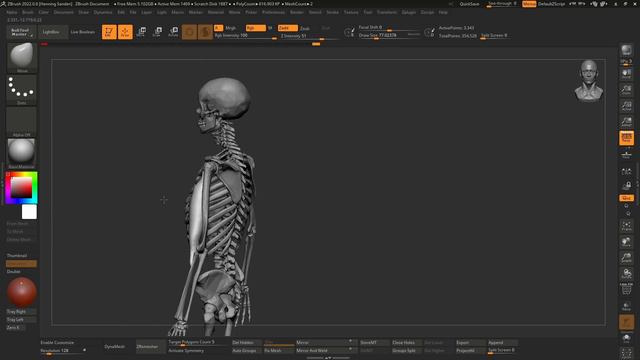Click Del Hidden button
Image resolution: width=640 pixels, height=360 pixels.
(x=247, y=342)
